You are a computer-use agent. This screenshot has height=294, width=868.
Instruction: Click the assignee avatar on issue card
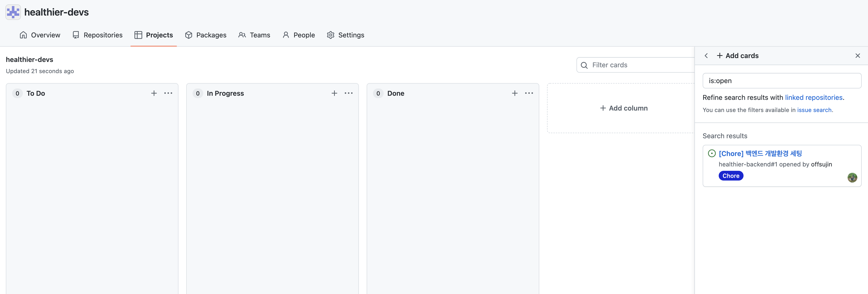[x=852, y=177]
